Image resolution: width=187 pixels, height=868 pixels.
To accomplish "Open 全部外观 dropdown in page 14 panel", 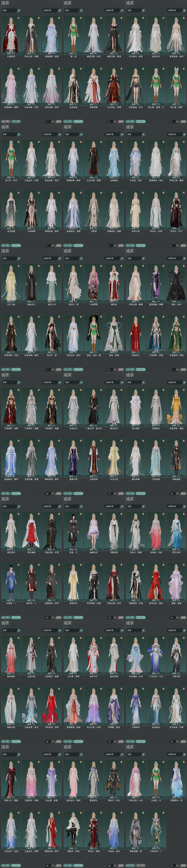I will click(114, 506).
